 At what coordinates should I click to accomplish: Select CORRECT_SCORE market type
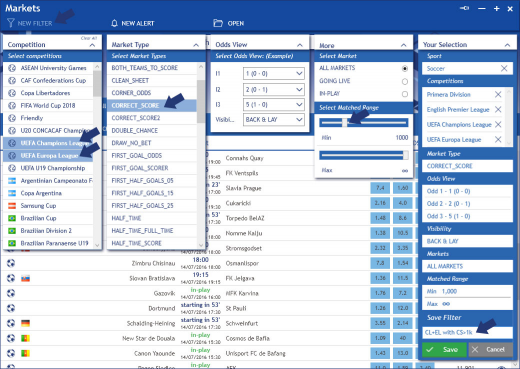[152, 105]
